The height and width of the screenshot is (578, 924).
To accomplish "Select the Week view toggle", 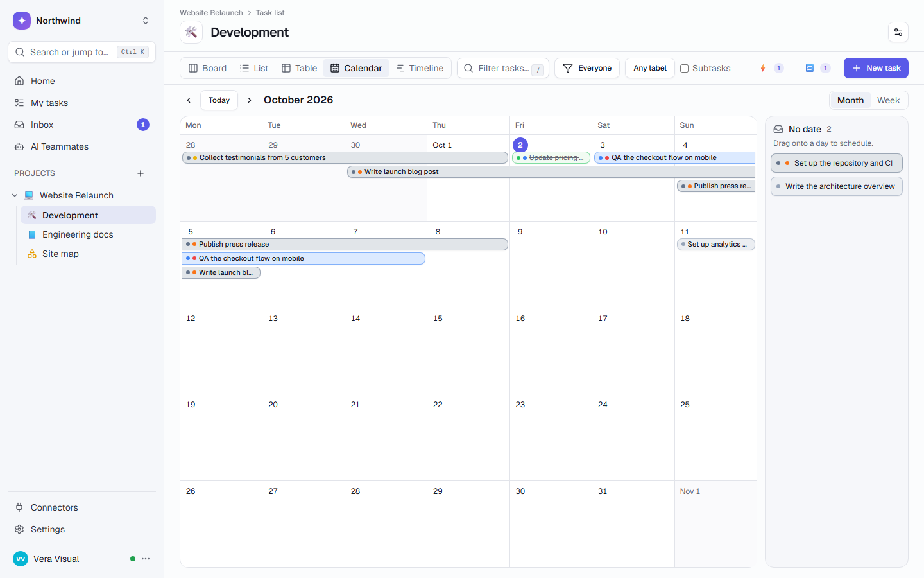I will coord(889,100).
